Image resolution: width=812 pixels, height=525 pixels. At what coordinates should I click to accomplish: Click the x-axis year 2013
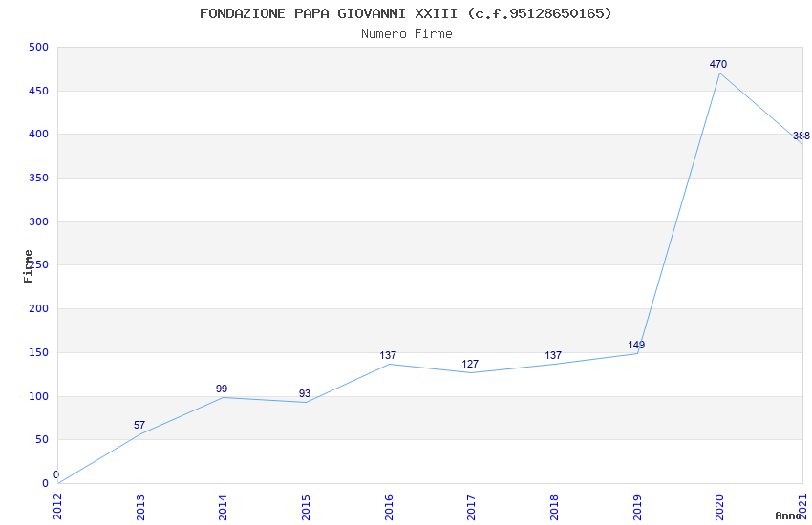pyautogui.click(x=140, y=507)
